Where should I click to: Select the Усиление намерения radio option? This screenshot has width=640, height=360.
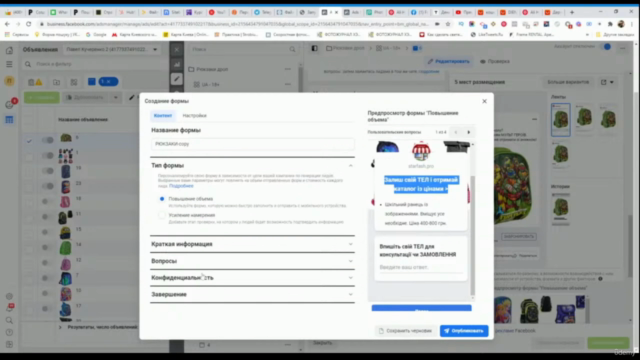click(x=162, y=215)
